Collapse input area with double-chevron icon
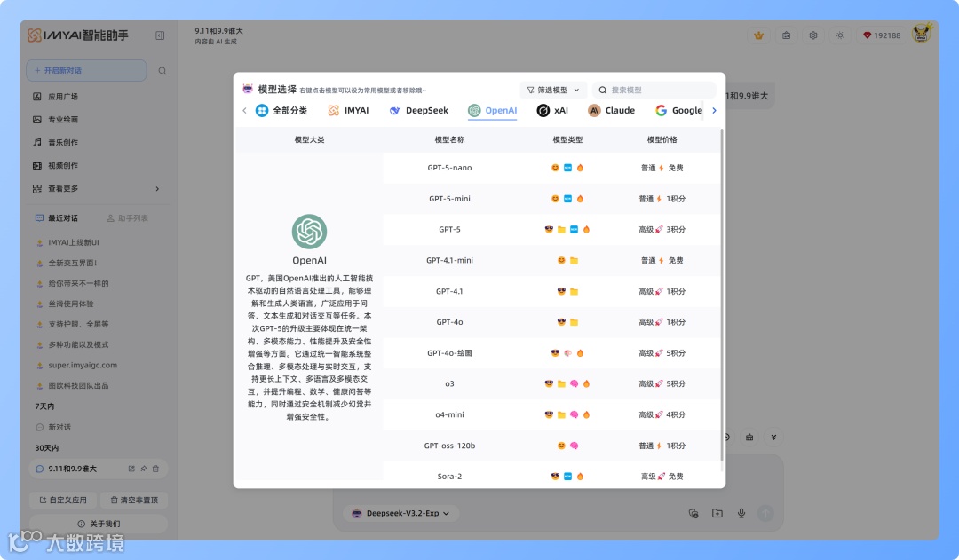Viewport: 959px width, 560px height. pyautogui.click(x=773, y=438)
